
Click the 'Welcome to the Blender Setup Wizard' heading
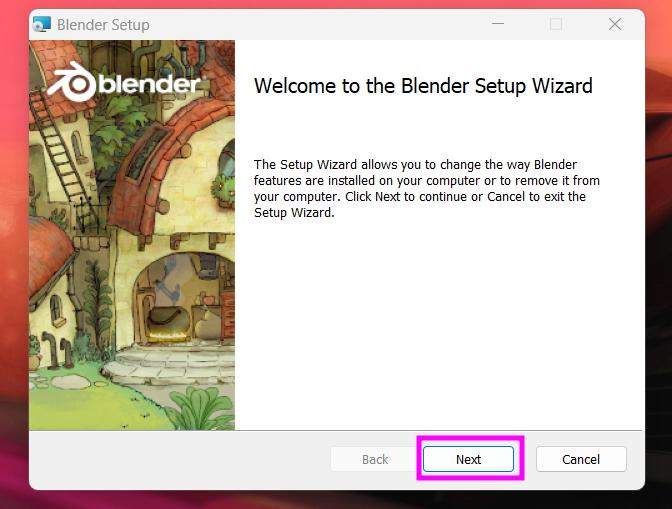[423, 86]
